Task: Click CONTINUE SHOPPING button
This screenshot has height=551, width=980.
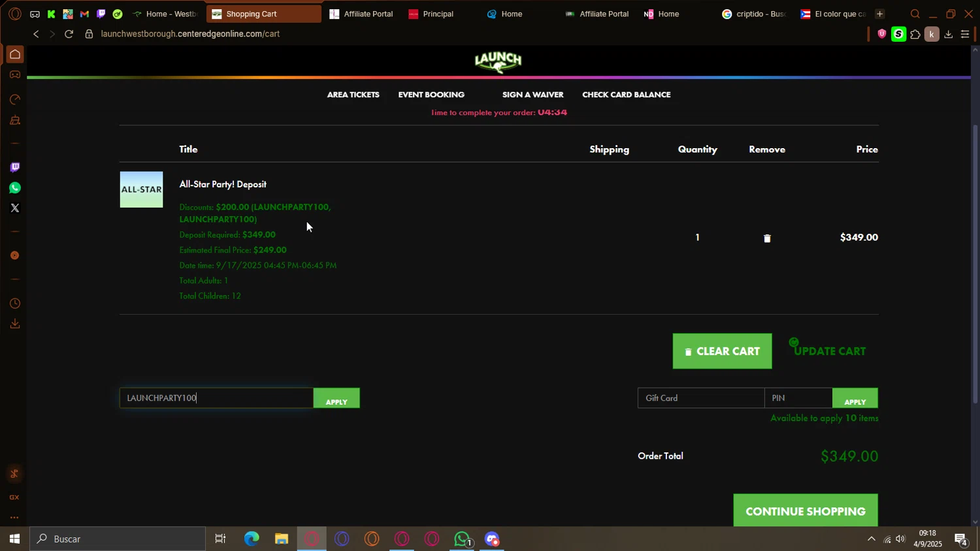Action: 806,511
